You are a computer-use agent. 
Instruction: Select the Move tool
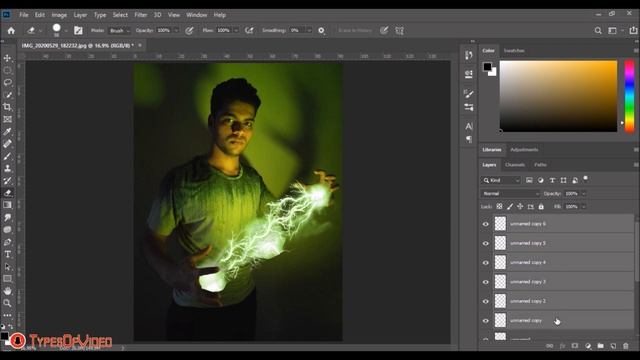click(7, 58)
